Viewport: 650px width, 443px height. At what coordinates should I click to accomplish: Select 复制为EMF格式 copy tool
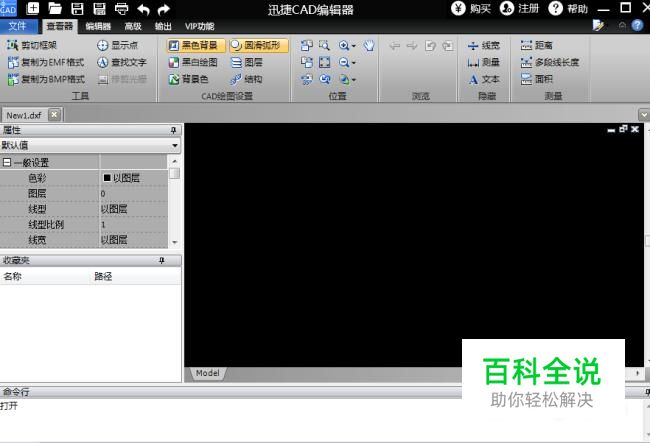(45, 62)
